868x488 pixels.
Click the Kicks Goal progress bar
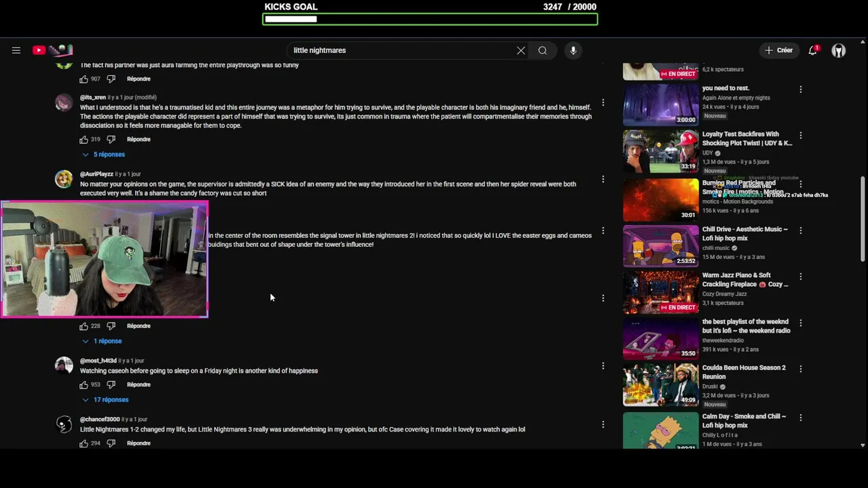point(430,19)
